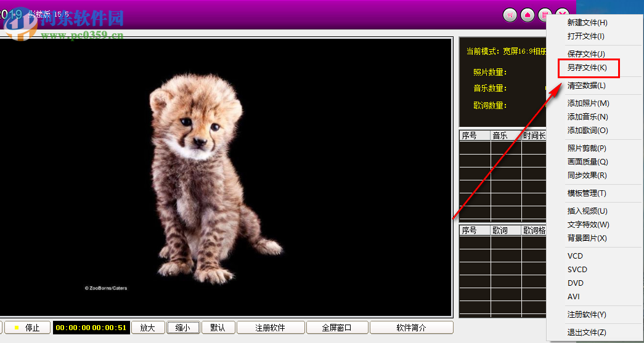This screenshot has height=343, width=644.
Task: Click the pink home icon
Action: [528, 15]
